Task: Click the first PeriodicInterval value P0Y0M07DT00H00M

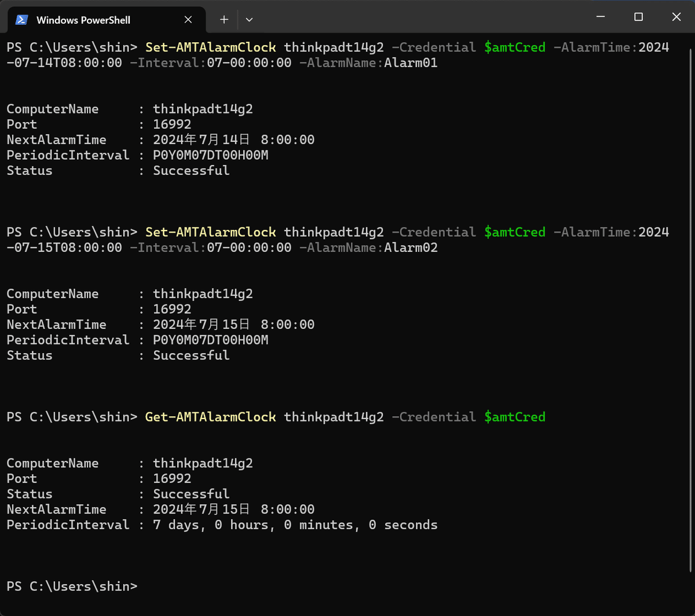Action: click(x=211, y=155)
